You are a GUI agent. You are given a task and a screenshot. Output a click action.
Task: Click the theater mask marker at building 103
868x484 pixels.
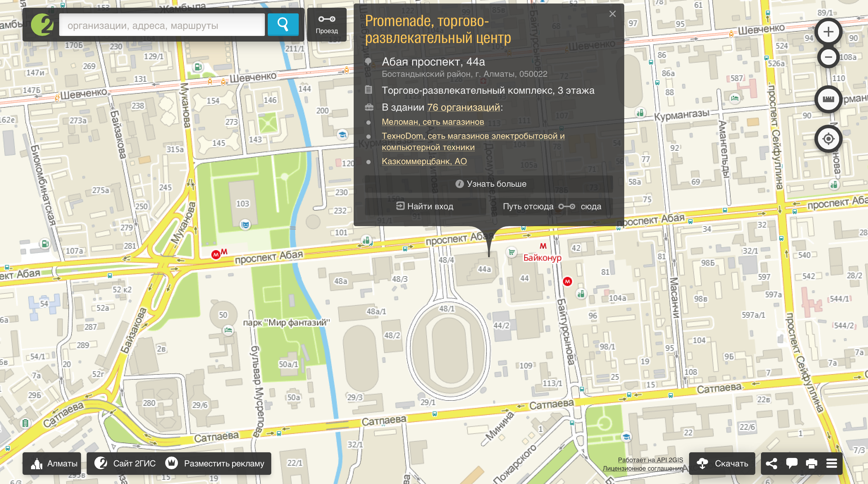pyautogui.click(x=246, y=224)
